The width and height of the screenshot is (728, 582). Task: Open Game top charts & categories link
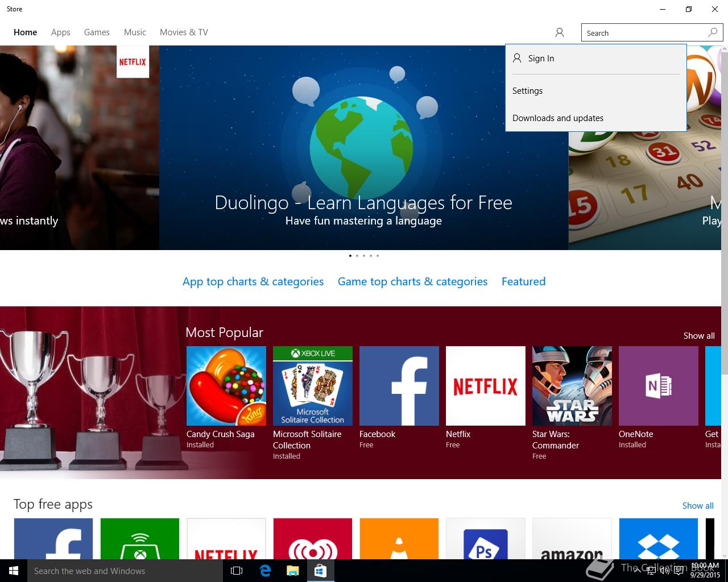pyautogui.click(x=412, y=281)
